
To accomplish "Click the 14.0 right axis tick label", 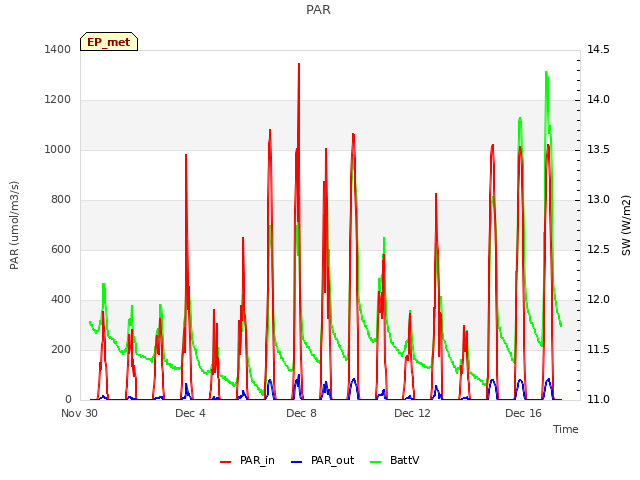I will [598, 100].
